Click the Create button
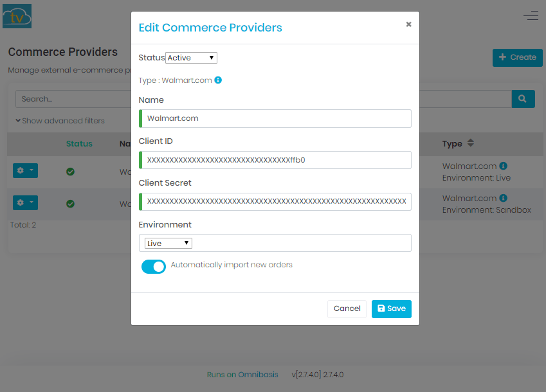Viewport: 546px width, 392px height. tap(517, 57)
